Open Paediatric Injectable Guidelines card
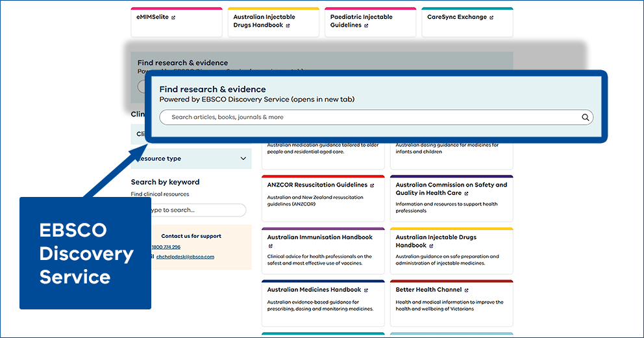The image size is (644, 338). point(371,22)
